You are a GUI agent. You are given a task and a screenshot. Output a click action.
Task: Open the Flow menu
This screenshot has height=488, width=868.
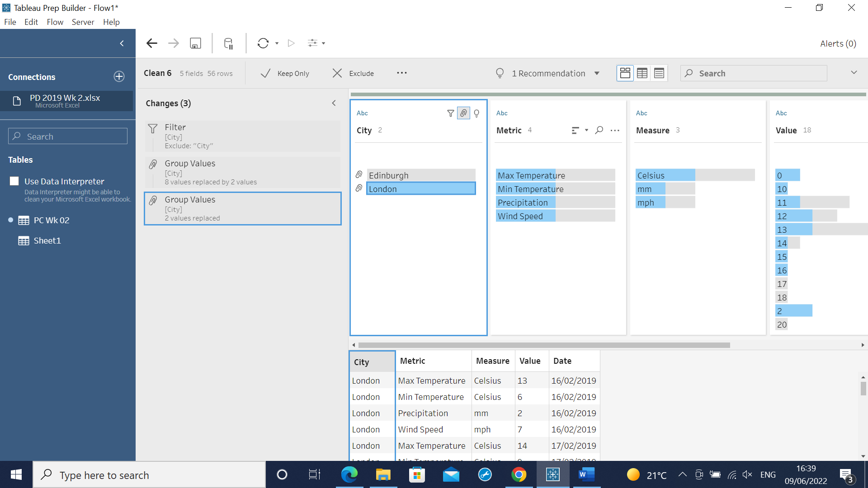pyautogui.click(x=55, y=22)
